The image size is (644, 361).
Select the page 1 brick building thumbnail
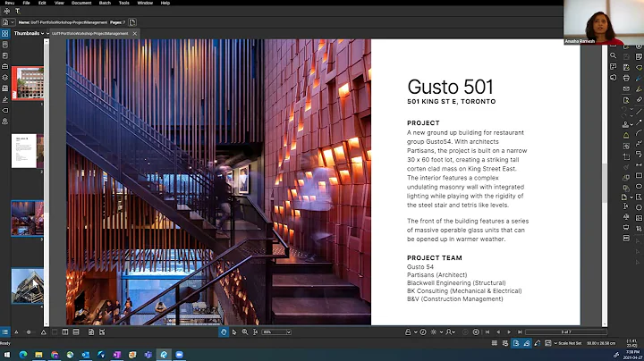(28, 84)
